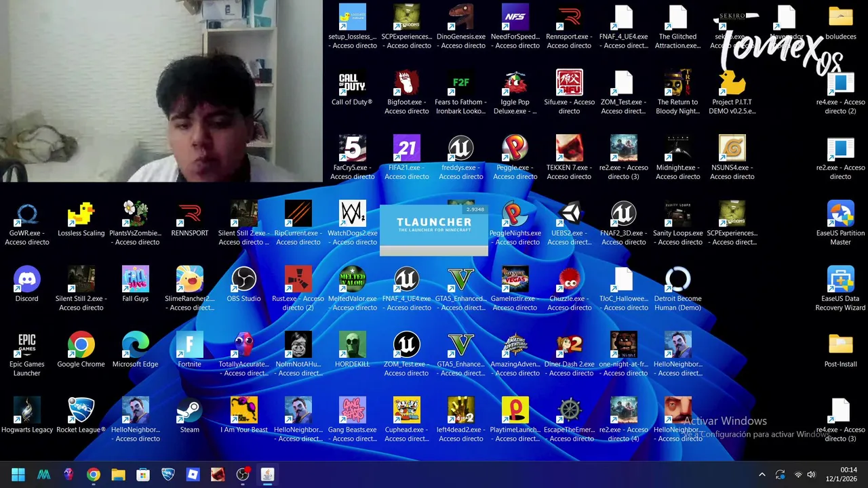The image size is (868, 488).
Task: Click the TLauncher splash screen
Action: click(434, 230)
